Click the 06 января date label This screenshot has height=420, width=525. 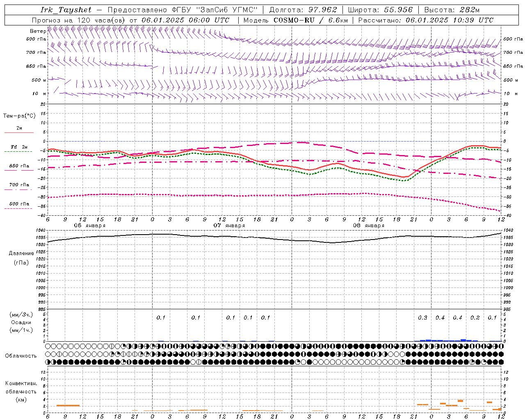[x=89, y=226]
